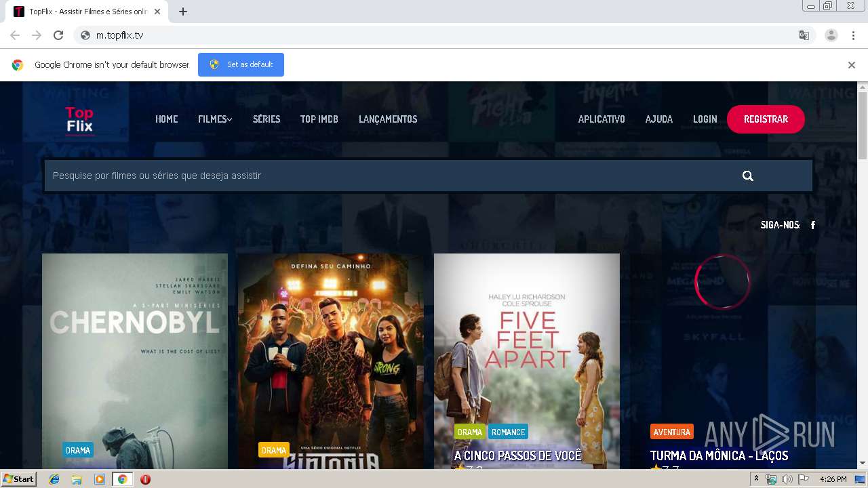Open the Facebook follow icon

pos(813,225)
